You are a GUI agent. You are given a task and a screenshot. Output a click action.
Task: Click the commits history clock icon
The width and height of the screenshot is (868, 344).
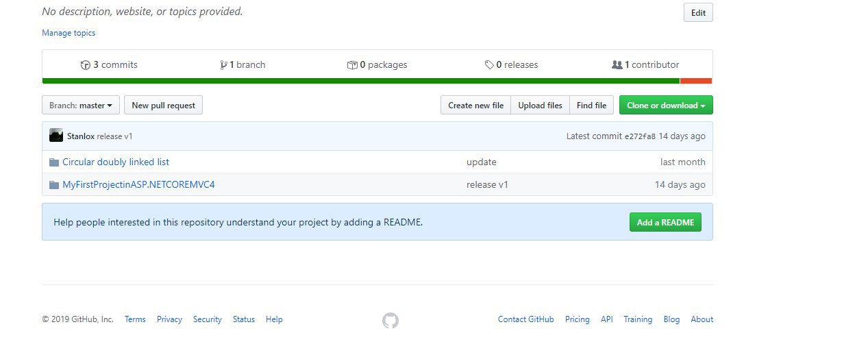tap(86, 65)
